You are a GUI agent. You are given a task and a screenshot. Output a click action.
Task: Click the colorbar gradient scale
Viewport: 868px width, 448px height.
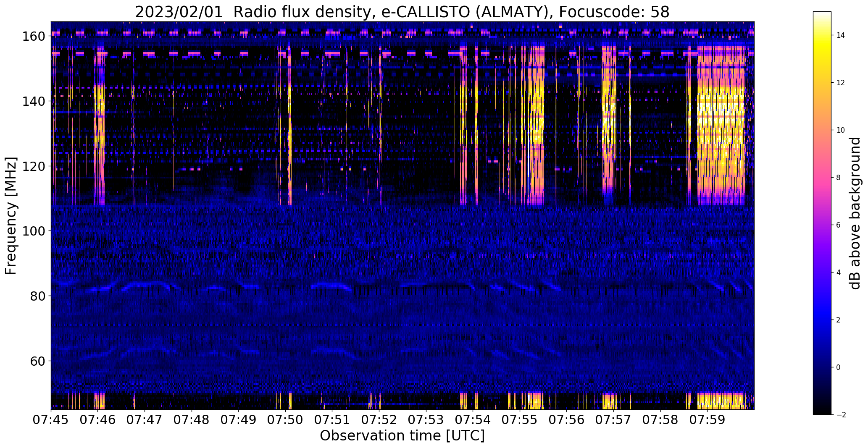click(x=822, y=213)
